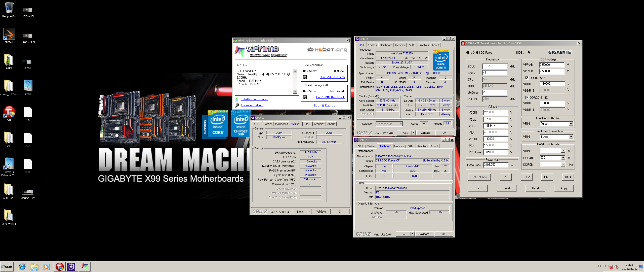The image size is (644, 272).
Task: Click Submit Scores link in wPrime
Action: 324,106
